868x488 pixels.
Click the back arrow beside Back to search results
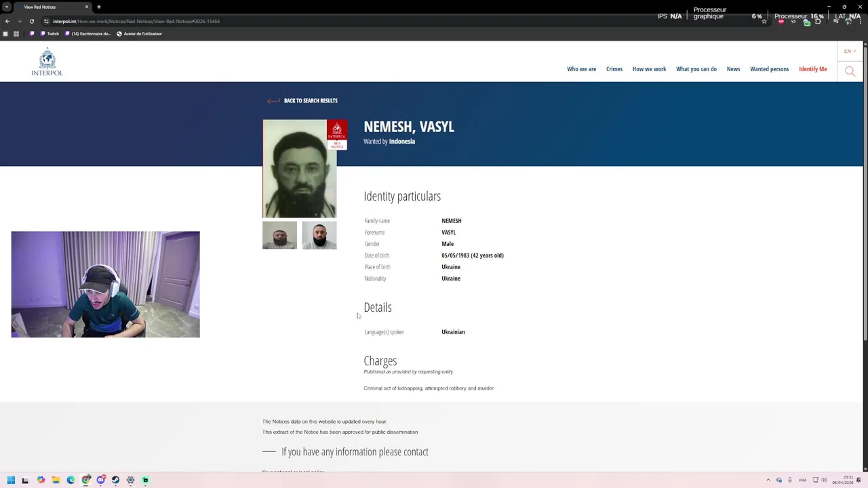(273, 101)
